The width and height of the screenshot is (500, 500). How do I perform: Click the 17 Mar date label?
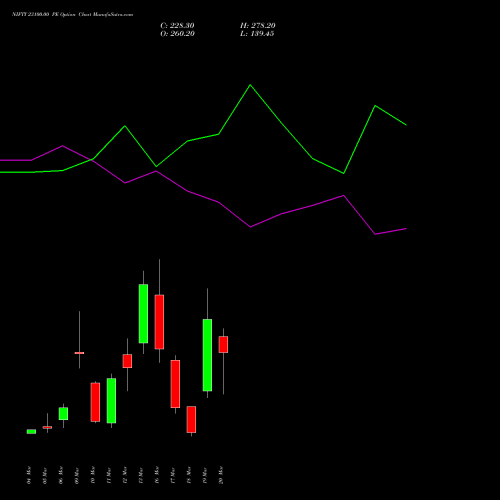(x=173, y=475)
